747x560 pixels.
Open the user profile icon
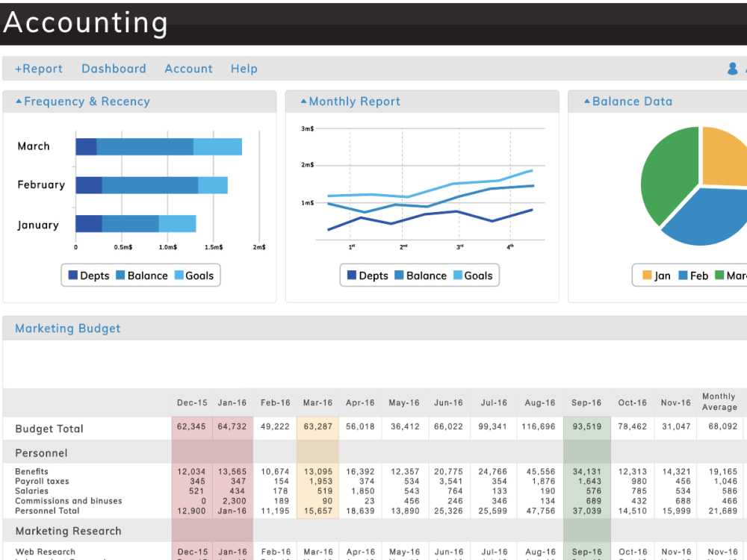click(733, 69)
